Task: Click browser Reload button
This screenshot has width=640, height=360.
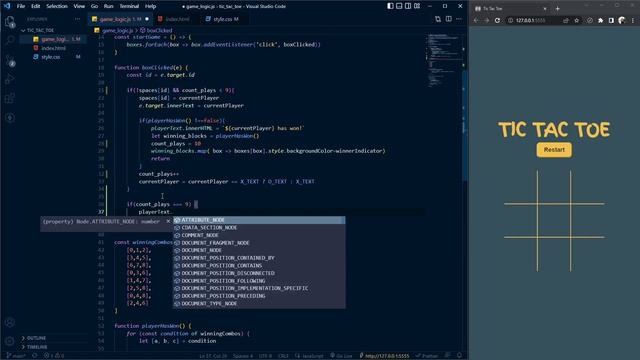Action: click(497, 20)
